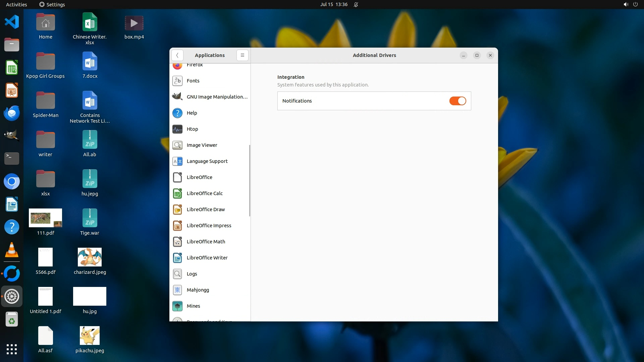Select GNU Image Manipulation Program icon
The width and height of the screenshot is (644, 362).
[177, 97]
